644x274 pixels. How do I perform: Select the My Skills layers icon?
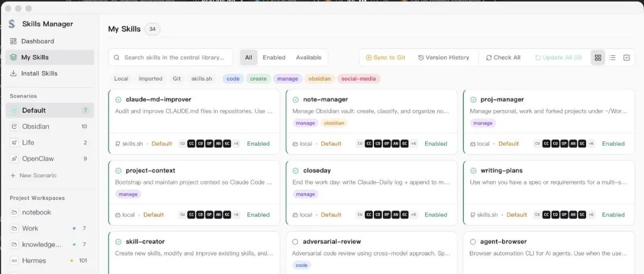(13, 57)
